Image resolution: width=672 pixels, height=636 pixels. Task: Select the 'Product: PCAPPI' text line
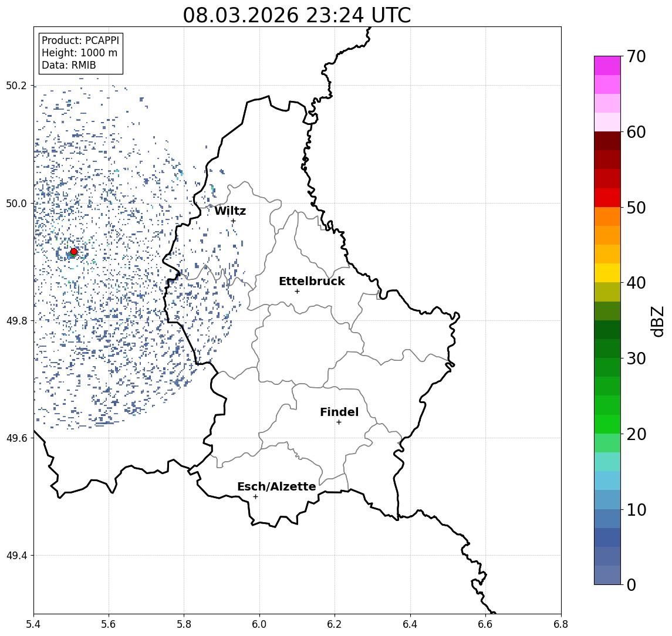point(80,40)
